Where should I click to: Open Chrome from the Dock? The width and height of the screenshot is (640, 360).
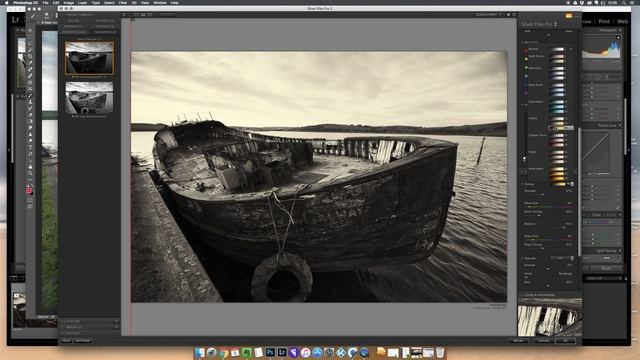[223, 352]
